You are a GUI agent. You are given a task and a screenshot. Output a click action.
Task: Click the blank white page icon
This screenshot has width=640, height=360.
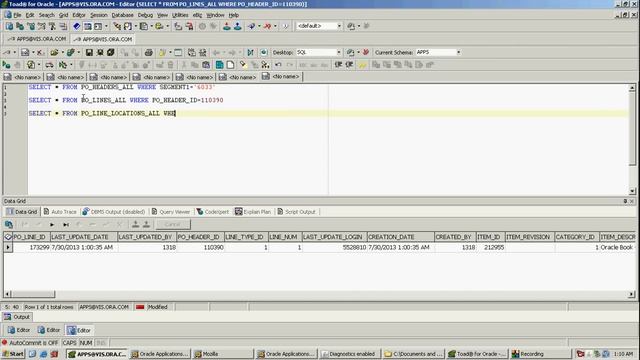[x=231, y=65]
